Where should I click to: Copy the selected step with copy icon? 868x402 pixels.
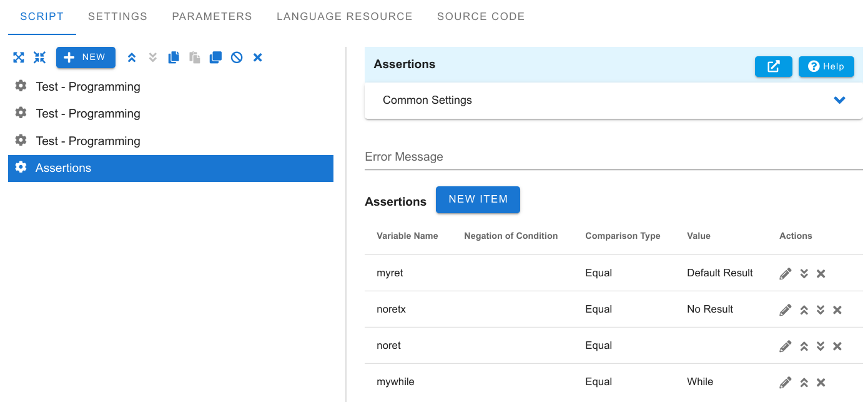[x=174, y=58]
